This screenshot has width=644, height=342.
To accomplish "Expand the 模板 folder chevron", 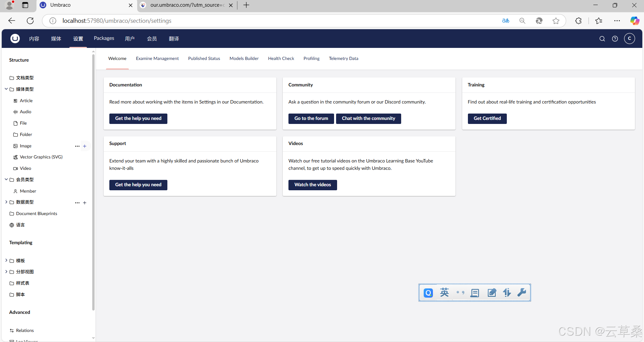I will [6, 261].
